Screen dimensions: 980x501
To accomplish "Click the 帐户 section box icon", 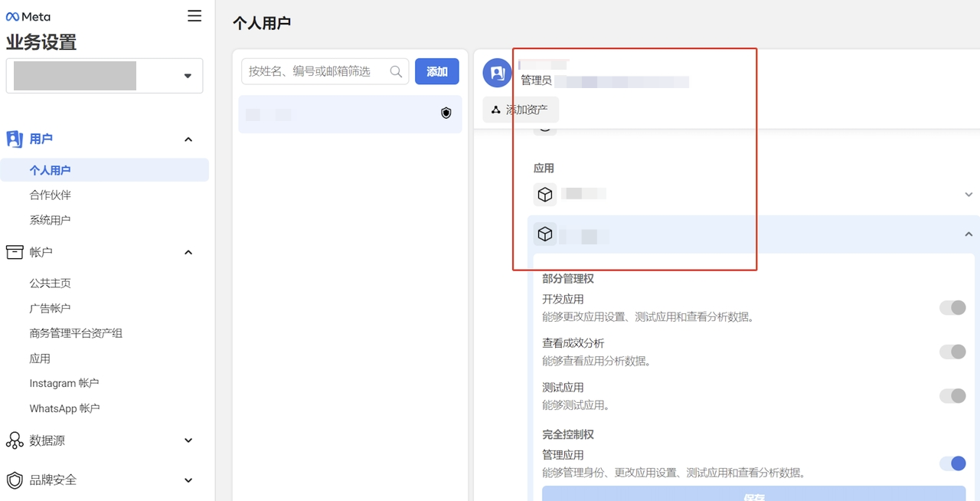I will click(15, 252).
